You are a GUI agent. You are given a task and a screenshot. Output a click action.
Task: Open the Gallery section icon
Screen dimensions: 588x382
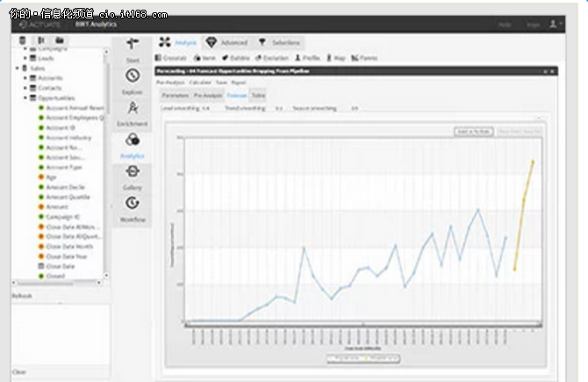[x=133, y=172]
